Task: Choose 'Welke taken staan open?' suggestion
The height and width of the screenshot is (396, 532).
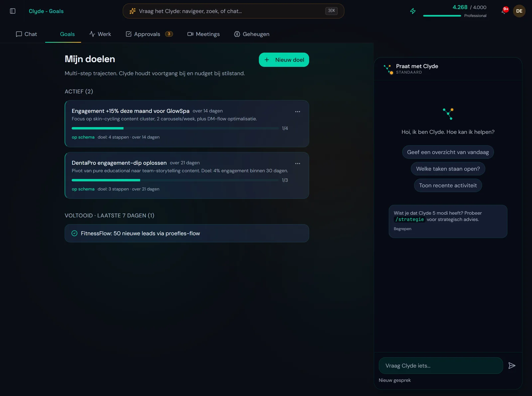Action: (x=448, y=169)
